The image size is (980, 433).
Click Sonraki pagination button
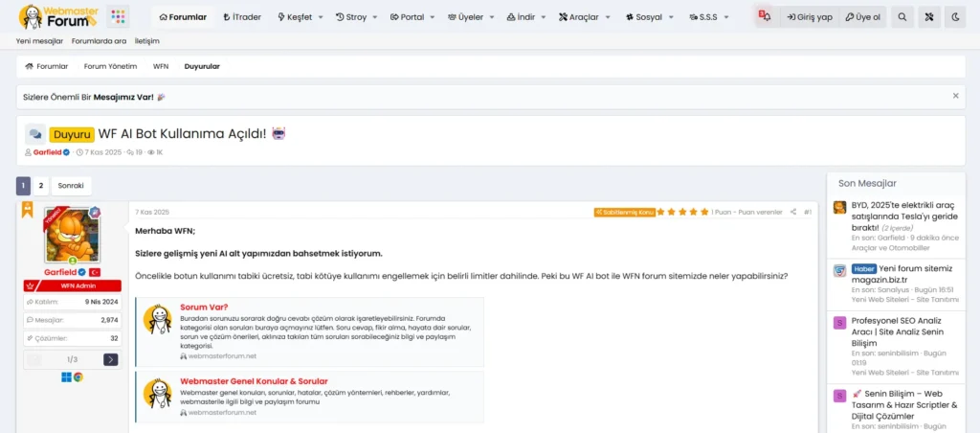(71, 186)
